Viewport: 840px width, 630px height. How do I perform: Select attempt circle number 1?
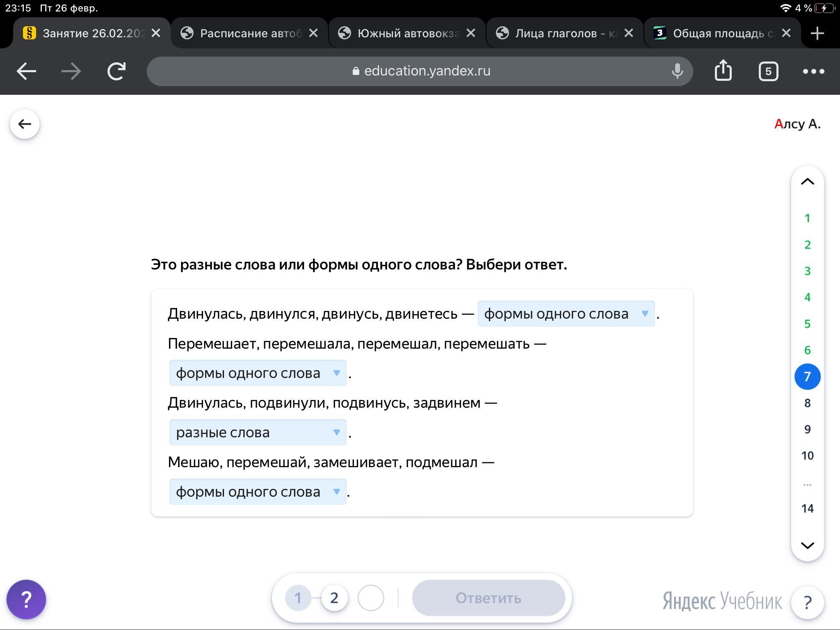tap(298, 598)
